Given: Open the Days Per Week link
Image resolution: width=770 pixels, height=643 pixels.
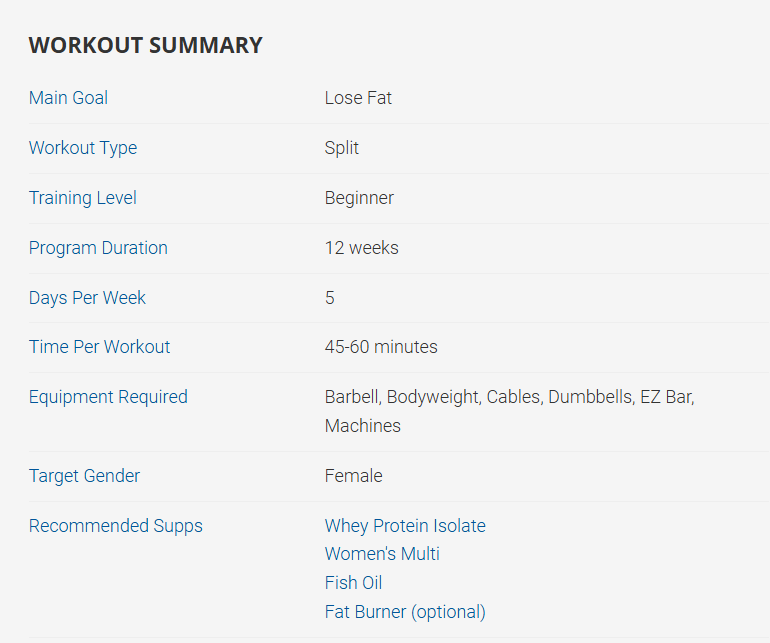Looking at the screenshot, I should 87,298.
